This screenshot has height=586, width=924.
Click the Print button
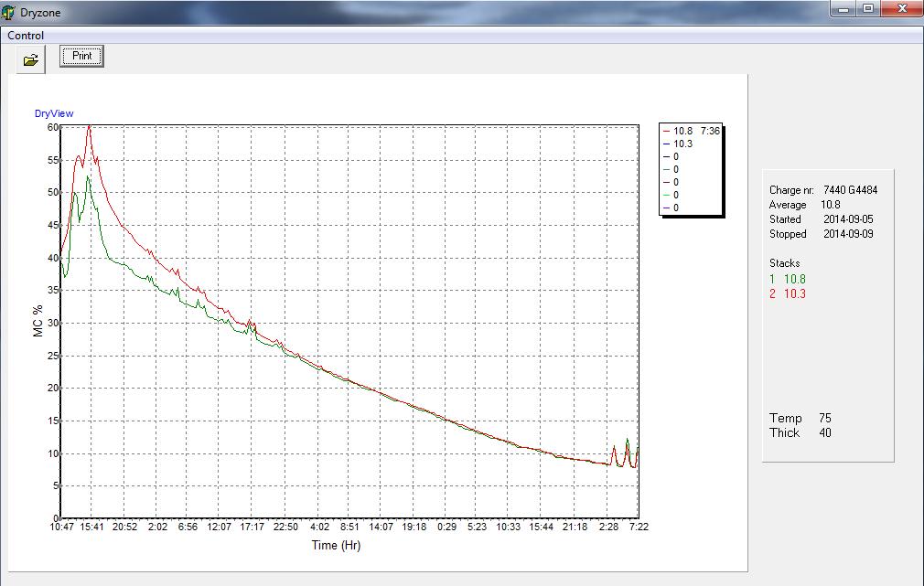click(x=82, y=56)
